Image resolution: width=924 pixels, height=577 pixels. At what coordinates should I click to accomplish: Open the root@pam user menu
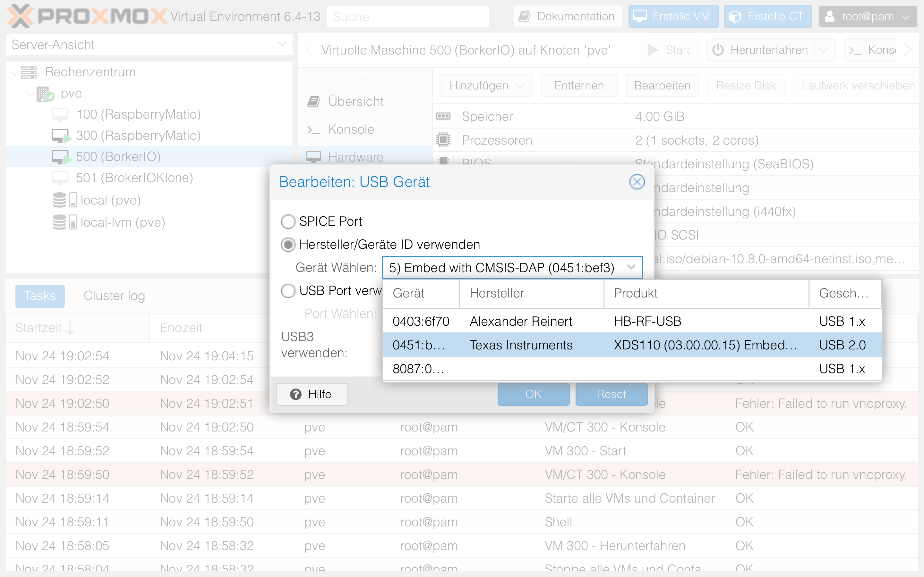868,16
